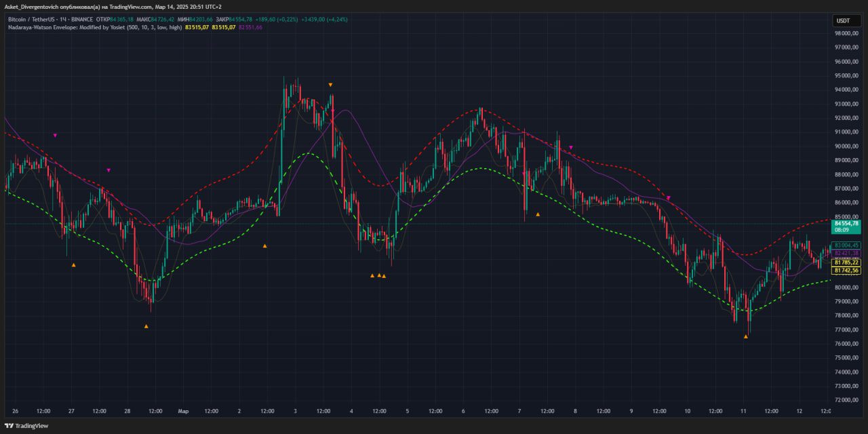Open the USDT currency selector

pyautogui.click(x=843, y=21)
